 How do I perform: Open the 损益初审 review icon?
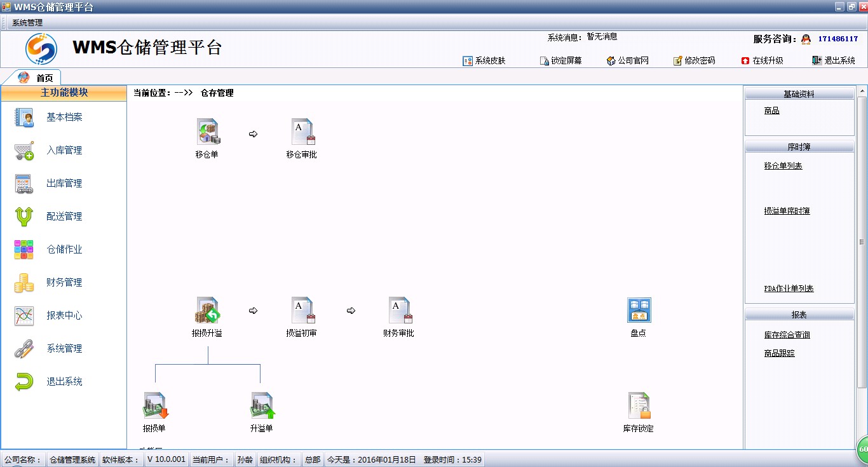tap(302, 311)
